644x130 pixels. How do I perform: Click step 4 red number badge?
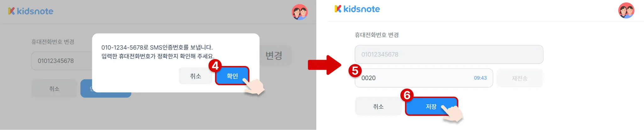click(x=215, y=66)
